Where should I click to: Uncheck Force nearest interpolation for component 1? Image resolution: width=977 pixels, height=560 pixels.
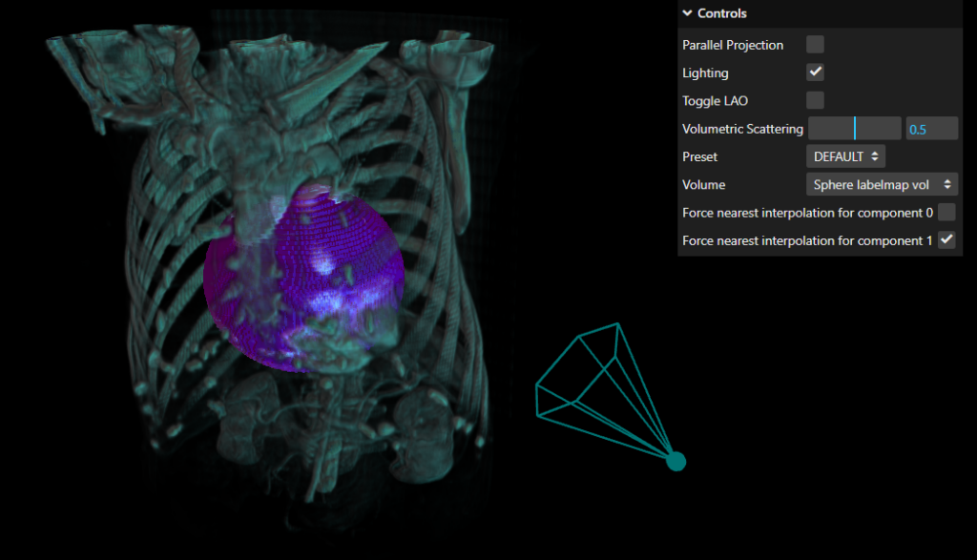pos(946,240)
